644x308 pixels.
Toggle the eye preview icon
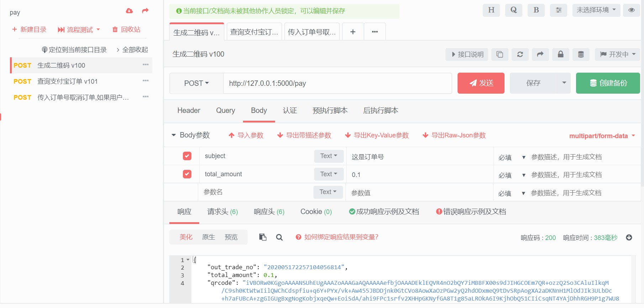pos(632,10)
